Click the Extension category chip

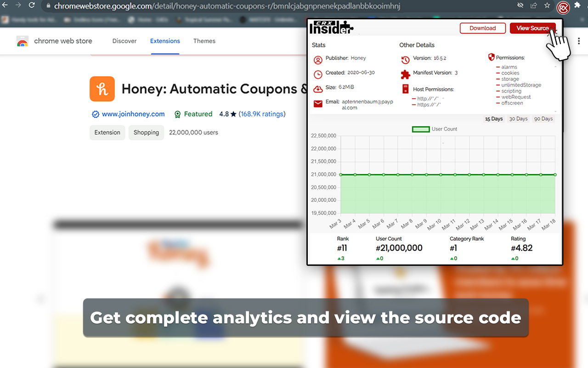pos(107,132)
